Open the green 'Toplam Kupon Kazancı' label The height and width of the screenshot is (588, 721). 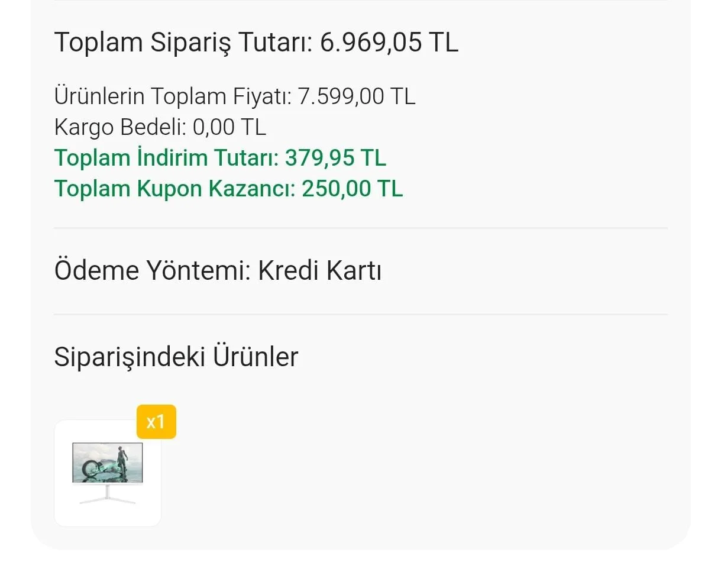point(174,189)
